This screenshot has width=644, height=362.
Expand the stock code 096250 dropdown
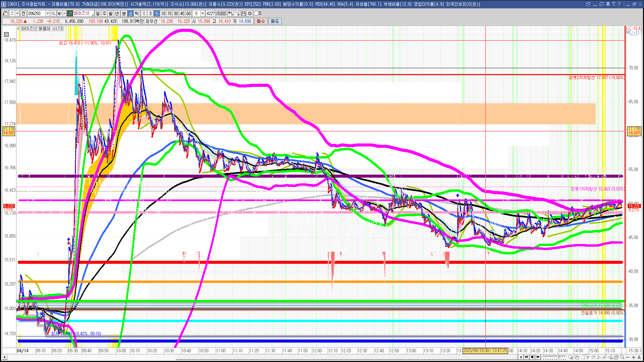48,13
